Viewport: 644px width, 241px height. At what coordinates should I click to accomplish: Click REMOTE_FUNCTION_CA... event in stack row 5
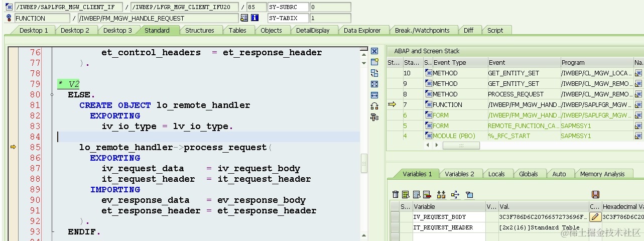pos(524,126)
